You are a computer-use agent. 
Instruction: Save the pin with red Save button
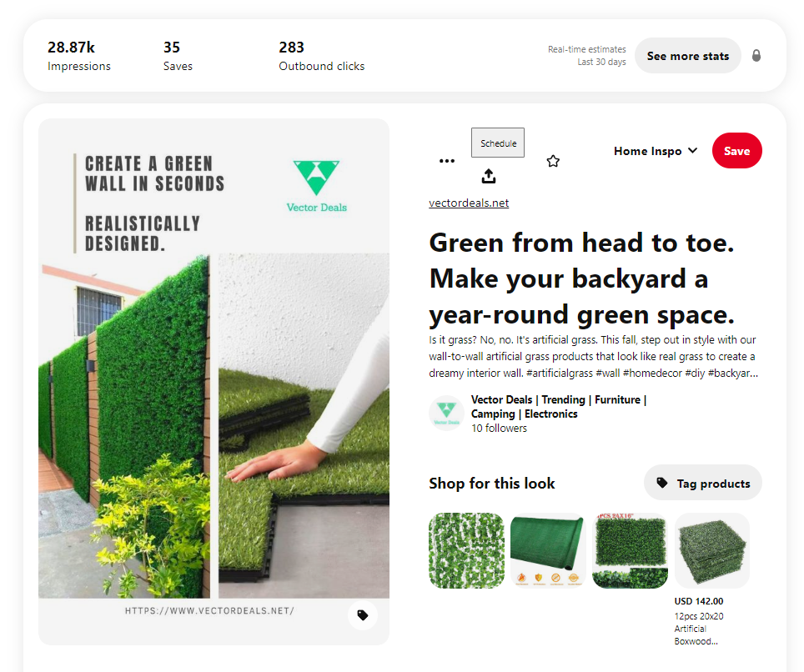click(736, 151)
